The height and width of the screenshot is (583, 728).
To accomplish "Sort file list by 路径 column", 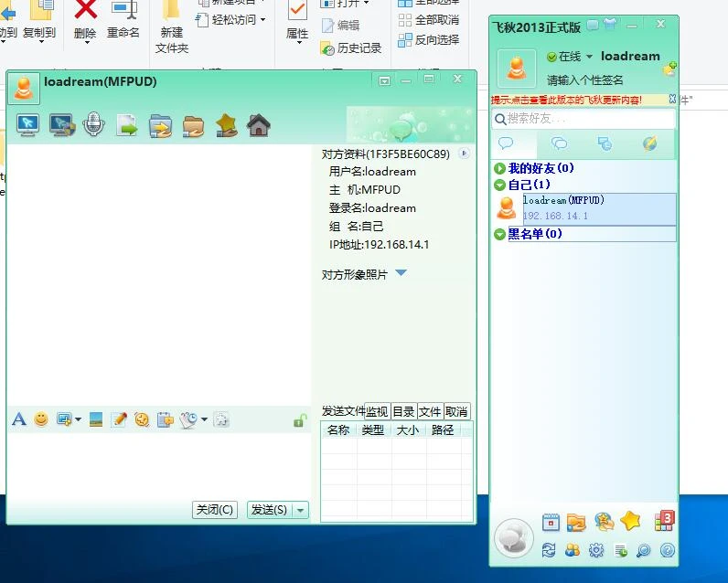I will click(x=443, y=430).
